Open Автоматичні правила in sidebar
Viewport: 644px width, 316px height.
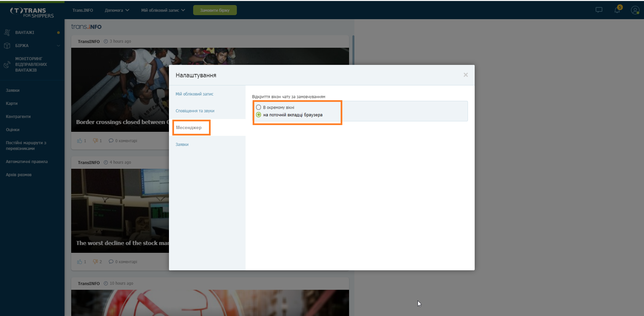pos(27,162)
